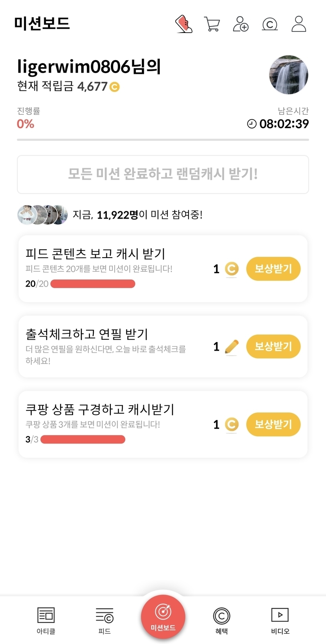Claim reward for 쿠팡 상품 mission
This screenshot has width=326, height=644.
click(273, 424)
